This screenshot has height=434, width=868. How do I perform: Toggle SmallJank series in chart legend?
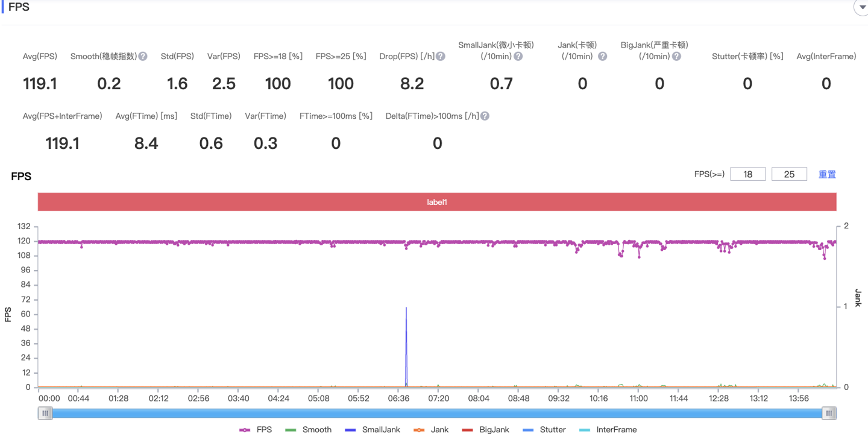[373, 430]
